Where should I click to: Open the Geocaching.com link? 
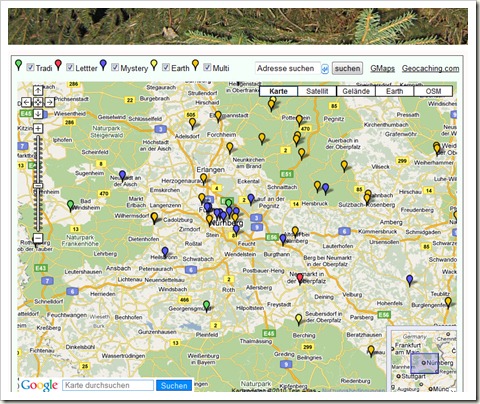pyautogui.click(x=430, y=68)
